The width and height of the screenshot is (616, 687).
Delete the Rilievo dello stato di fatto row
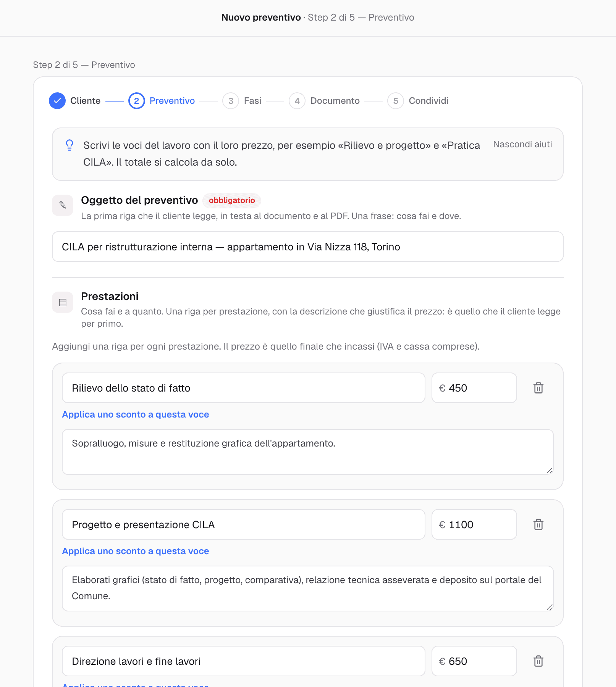538,388
